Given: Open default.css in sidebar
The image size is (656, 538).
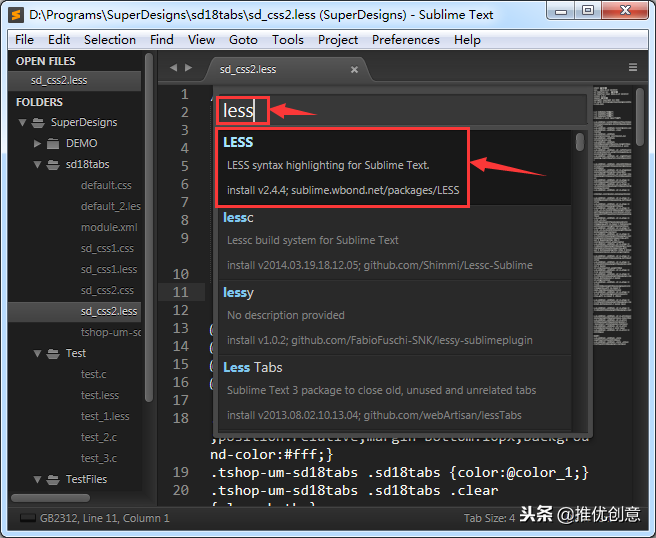Looking at the screenshot, I should 106,185.
